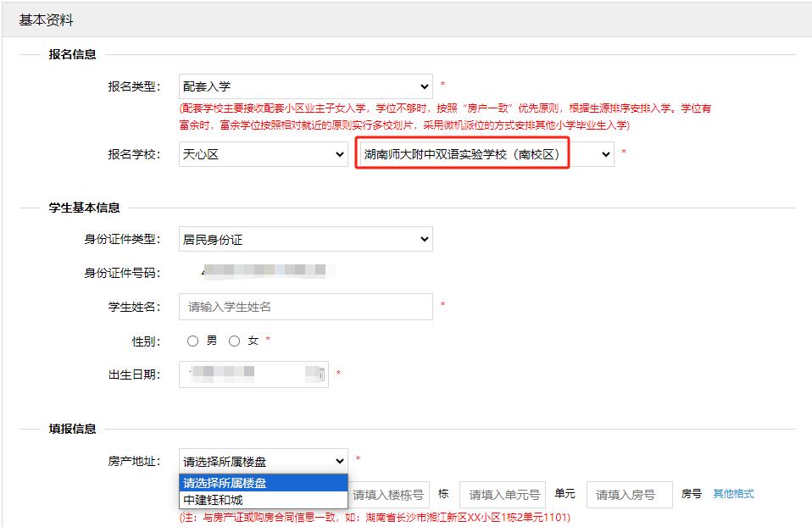This screenshot has width=812, height=527.
Task: Open the 湖南师大附中双语实验学校 school dropdown
Action: tap(483, 154)
